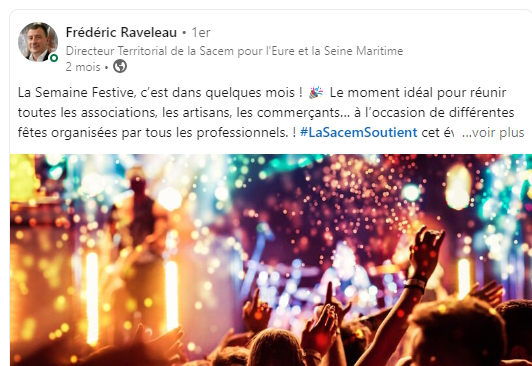Click the 2 mois post timestamp

[83, 67]
